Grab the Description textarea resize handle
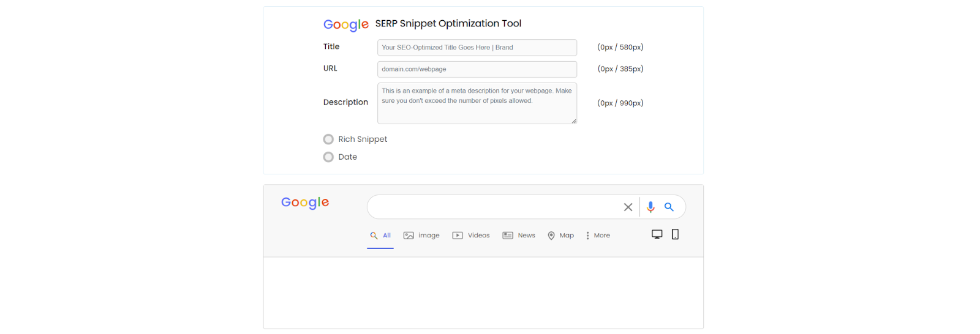The width and height of the screenshot is (980, 334). pos(574,121)
